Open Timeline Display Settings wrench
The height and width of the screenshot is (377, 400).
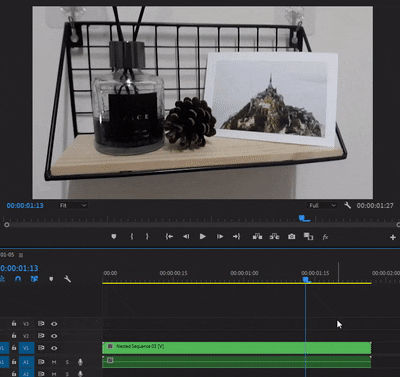67,279
